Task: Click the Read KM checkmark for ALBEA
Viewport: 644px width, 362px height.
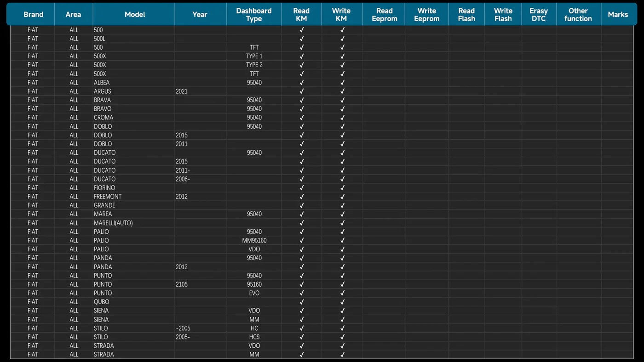Action: 302,83
